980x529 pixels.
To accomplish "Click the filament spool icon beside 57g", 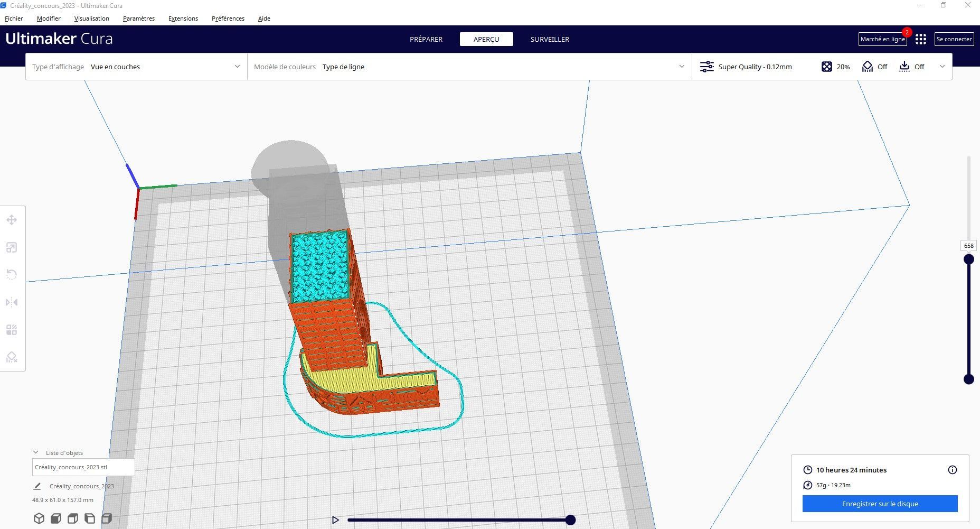I will click(x=808, y=485).
